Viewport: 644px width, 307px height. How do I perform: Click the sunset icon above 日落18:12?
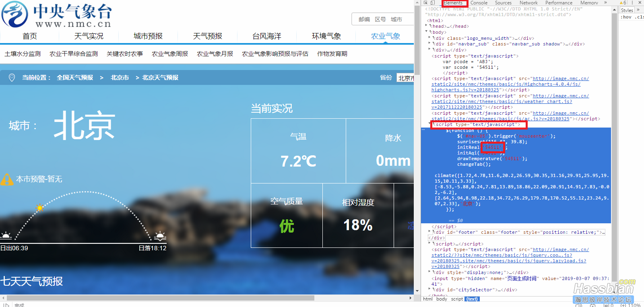tap(160, 236)
